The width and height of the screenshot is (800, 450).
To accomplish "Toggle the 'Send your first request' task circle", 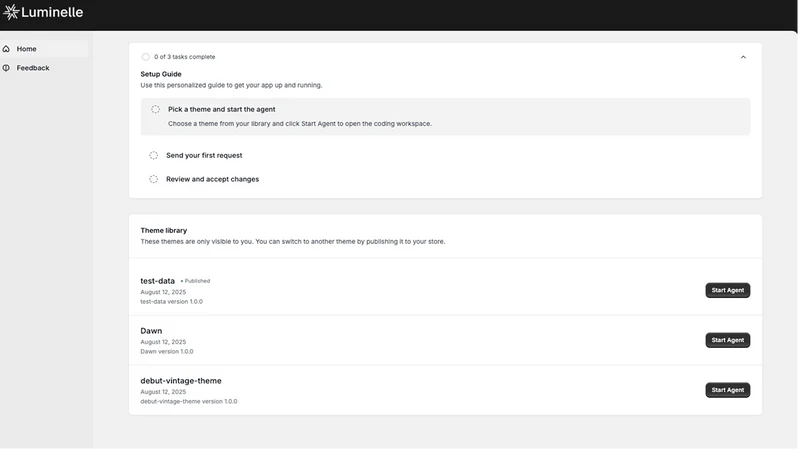I will (x=154, y=156).
